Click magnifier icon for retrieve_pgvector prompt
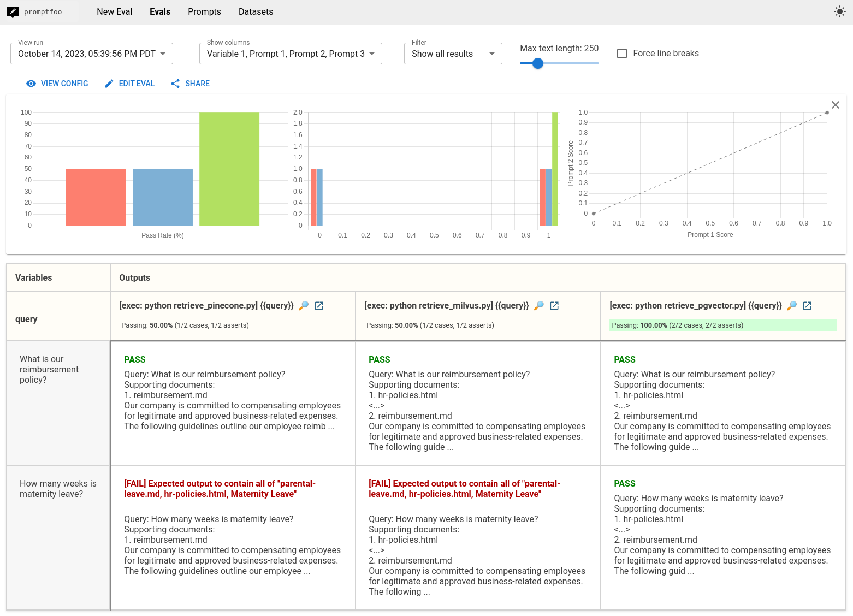Viewport: 853px width, 616px height. (792, 306)
